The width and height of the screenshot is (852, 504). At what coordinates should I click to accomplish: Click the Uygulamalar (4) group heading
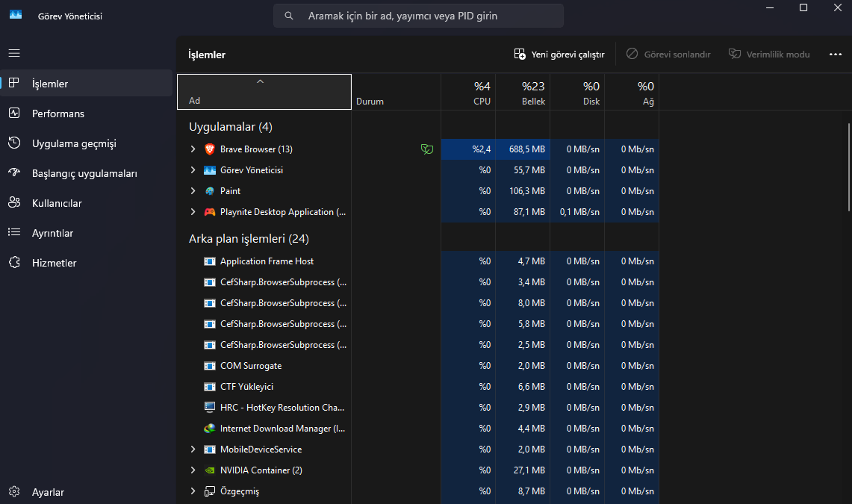click(x=231, y=126)
